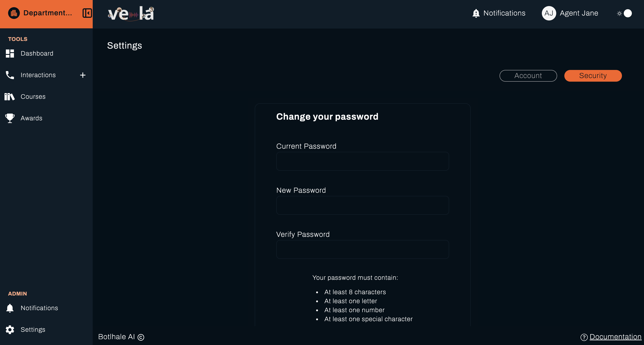The height and width of the screenshot is (345, 644).
Task: Select the Interactions phone icon
Action: 9,75
